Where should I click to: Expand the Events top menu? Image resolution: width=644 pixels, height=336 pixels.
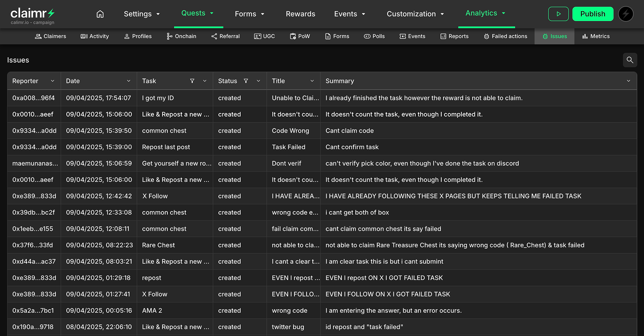tap(350, 14)
